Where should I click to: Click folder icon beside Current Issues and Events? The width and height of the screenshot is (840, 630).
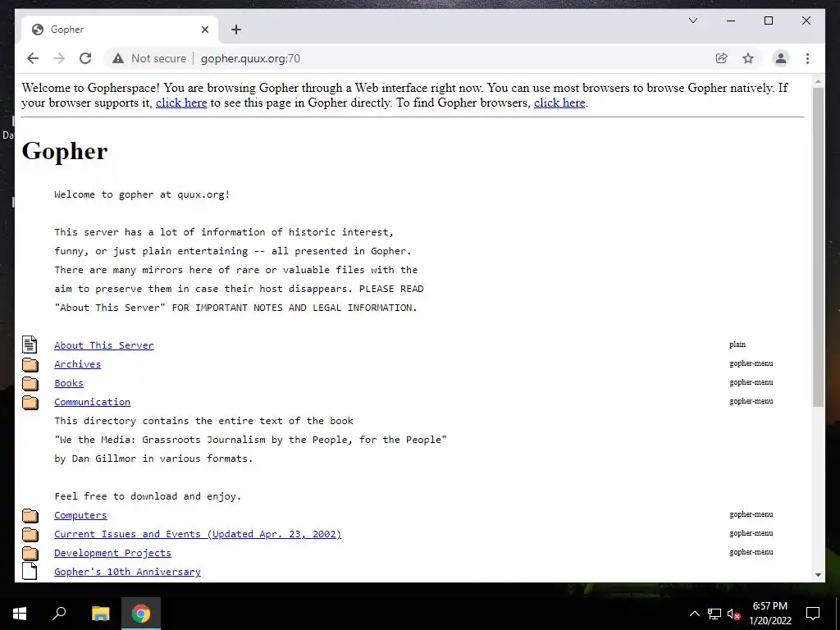pyautogui.click(x=30, y=534)
